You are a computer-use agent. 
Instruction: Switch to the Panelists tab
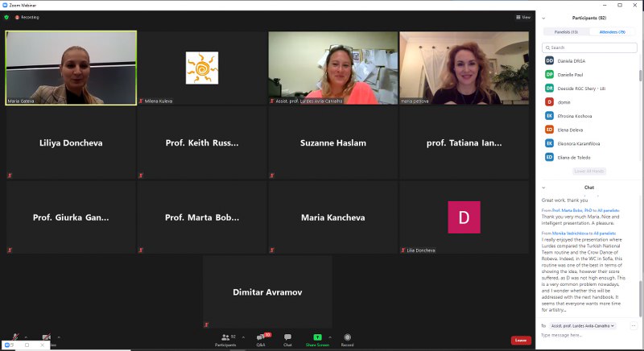click(x=566, y=31)
